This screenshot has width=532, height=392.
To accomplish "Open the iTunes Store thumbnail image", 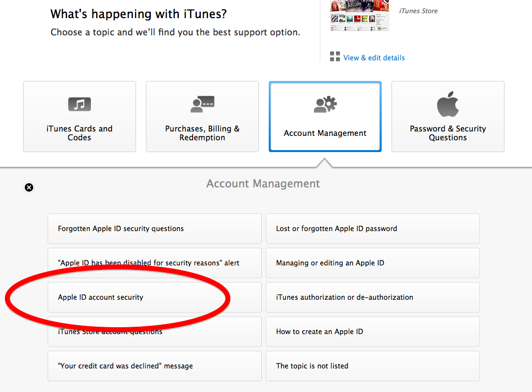I will coord(359,15).
